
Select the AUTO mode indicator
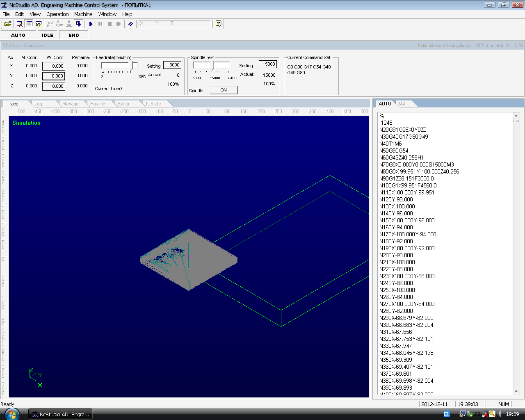coord(18,35)
